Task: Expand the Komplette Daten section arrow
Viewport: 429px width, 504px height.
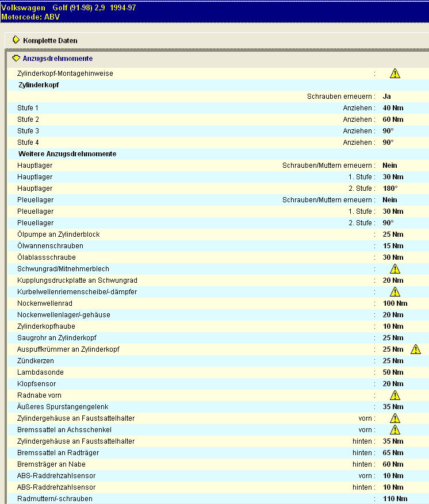Action: click(16, 40)
